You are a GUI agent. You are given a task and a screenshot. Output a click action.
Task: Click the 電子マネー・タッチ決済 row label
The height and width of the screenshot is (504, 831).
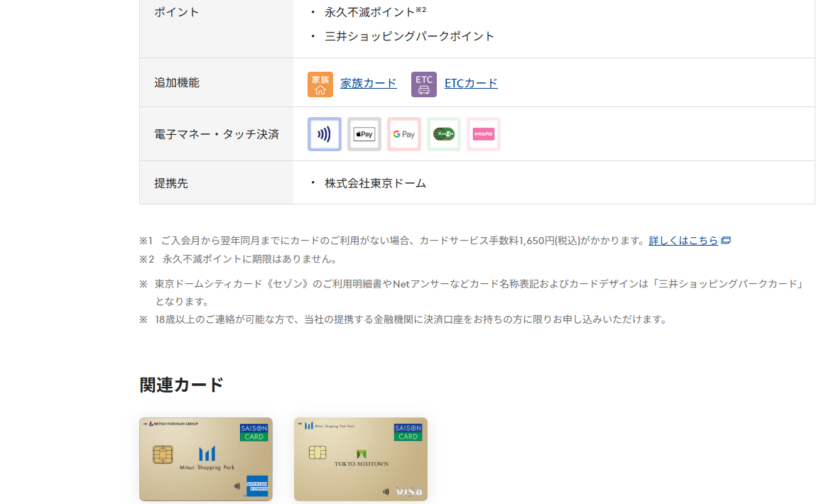217,134
